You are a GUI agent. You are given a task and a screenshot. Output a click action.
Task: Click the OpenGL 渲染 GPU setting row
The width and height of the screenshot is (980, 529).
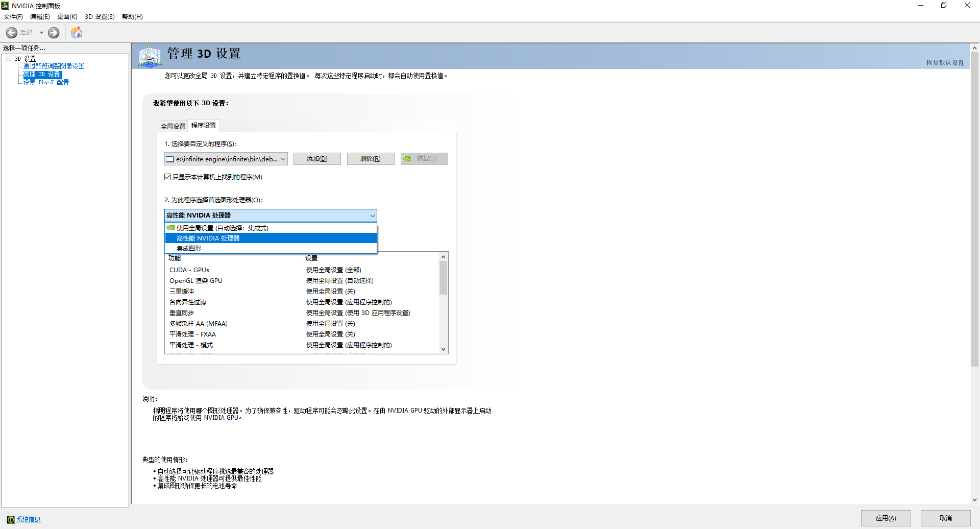click(x=302, y=281)
